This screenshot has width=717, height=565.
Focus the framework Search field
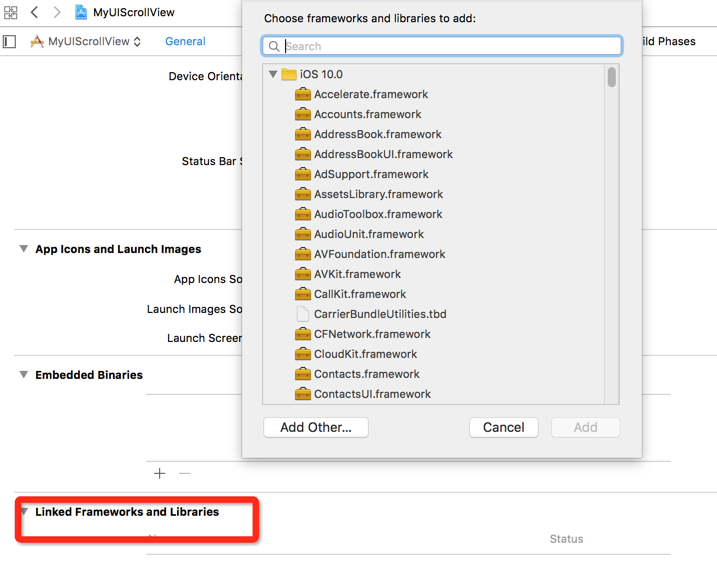click(x=442, y=46)
